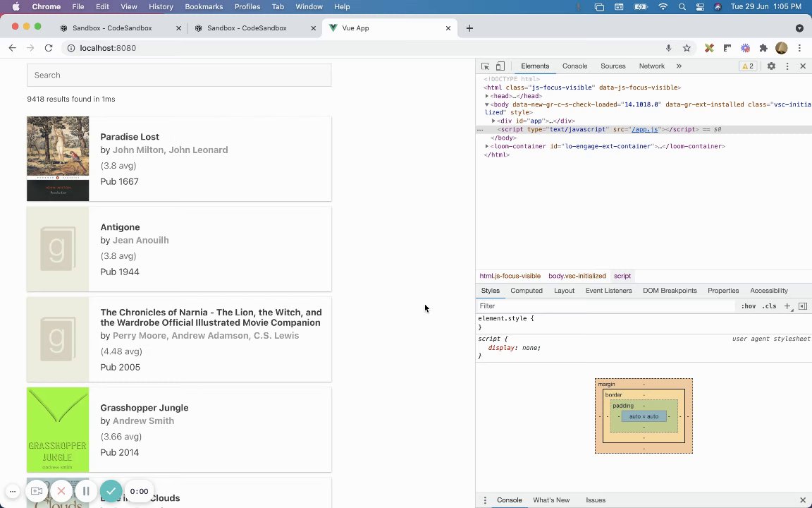Open the 2 warnings badge
This screenshot has height=508, width=812.
748,66
